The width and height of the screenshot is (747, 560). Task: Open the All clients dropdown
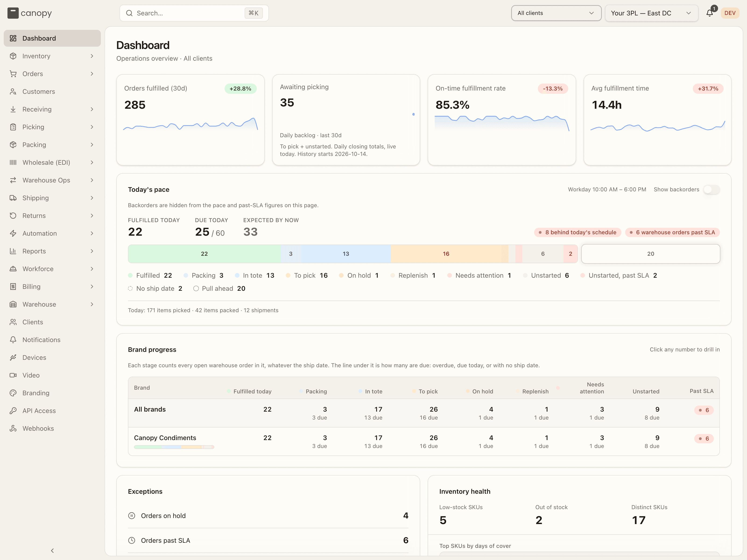556,13
